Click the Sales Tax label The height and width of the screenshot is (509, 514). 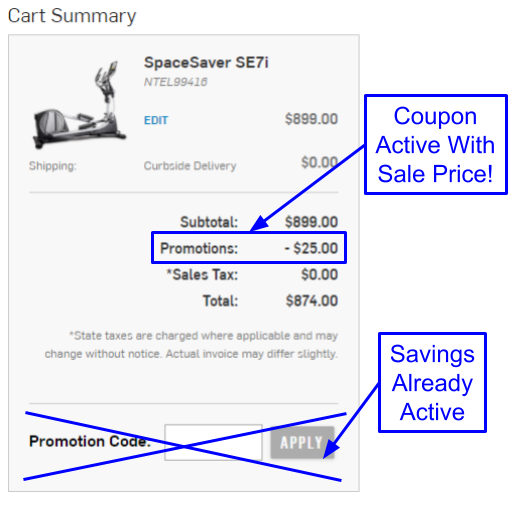coord(202,275)
